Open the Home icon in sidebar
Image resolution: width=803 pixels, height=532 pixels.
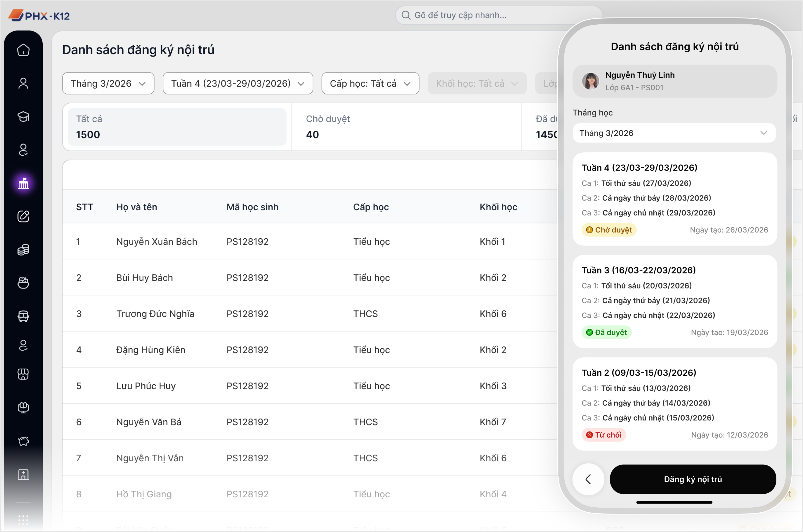(23, 50)
